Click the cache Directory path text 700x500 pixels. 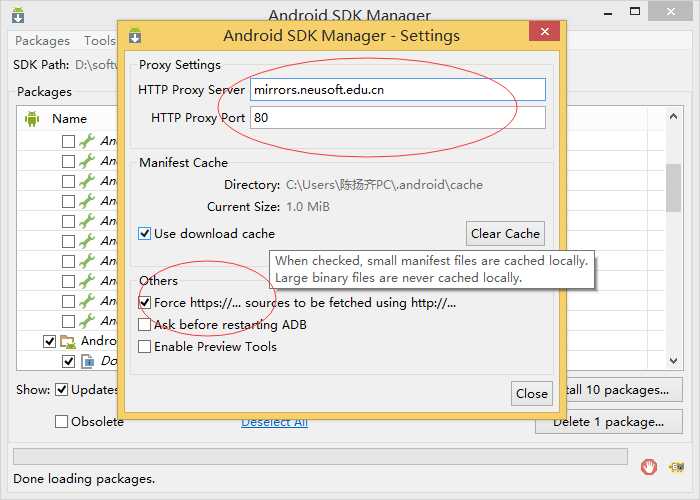point(384,185)
